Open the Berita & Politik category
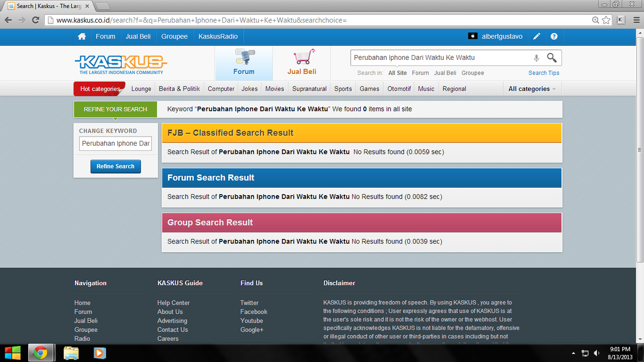Screen dimensions: 644x362 point(179,89)
